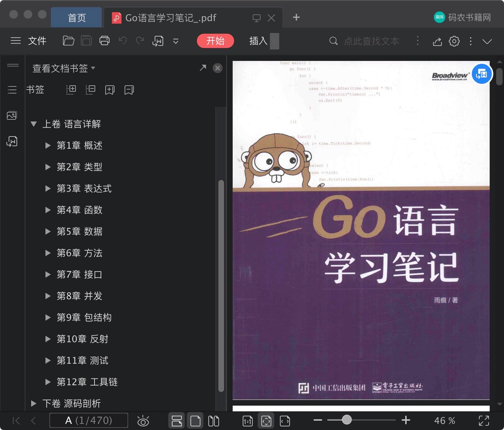Switch to the 开始 ribbon tab
This screenshot has width=504, height=430.
pyautogui.click(x=215, y=41)
